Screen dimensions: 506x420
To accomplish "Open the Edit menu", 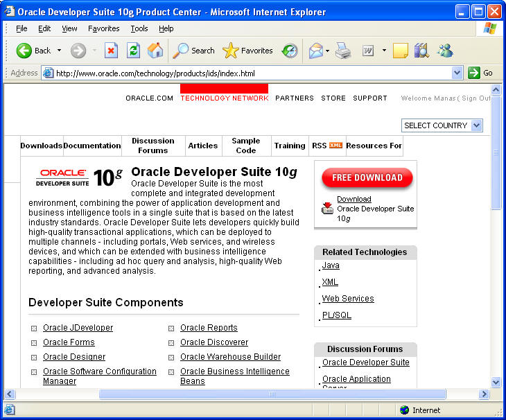I will (44, 28).
